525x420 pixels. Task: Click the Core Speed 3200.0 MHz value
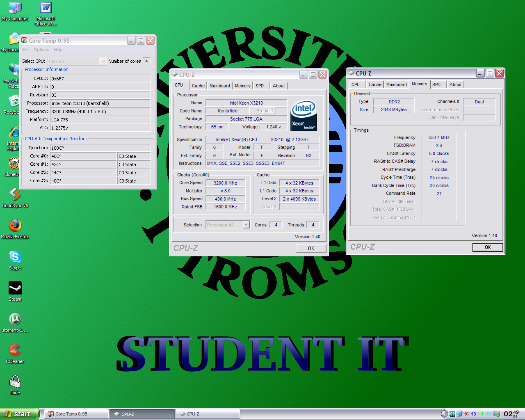pyautogui.click(x=225, y=183)
